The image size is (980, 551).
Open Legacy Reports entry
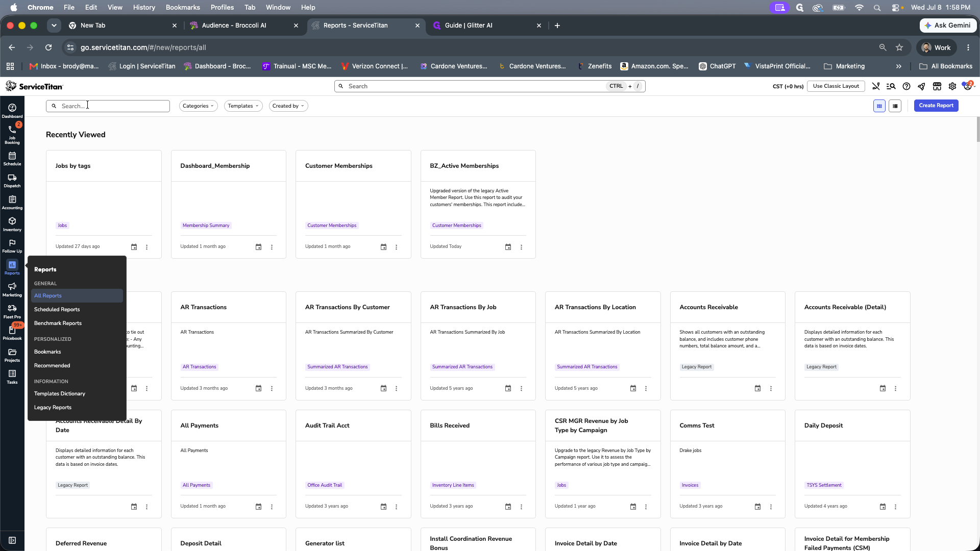coord(77,408)
